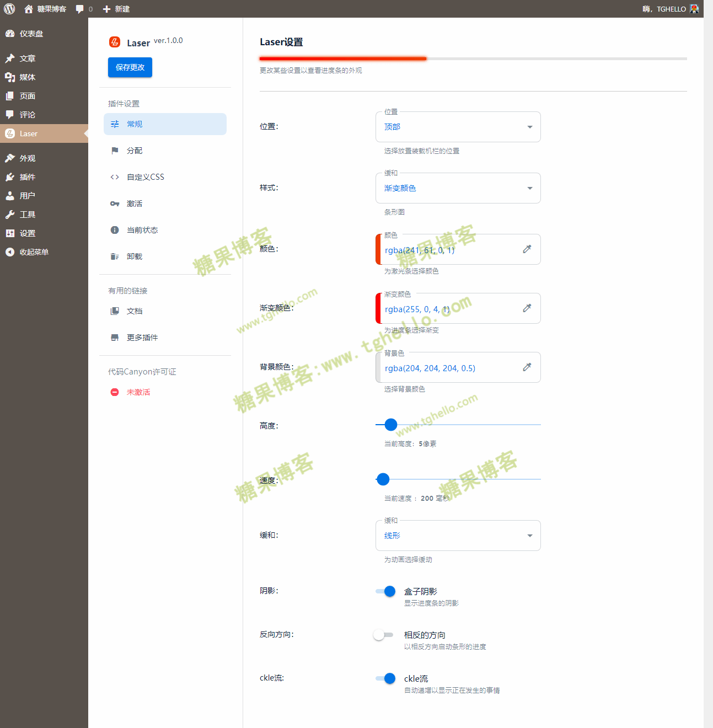Click the WordPress logo icon

[9, 9]
